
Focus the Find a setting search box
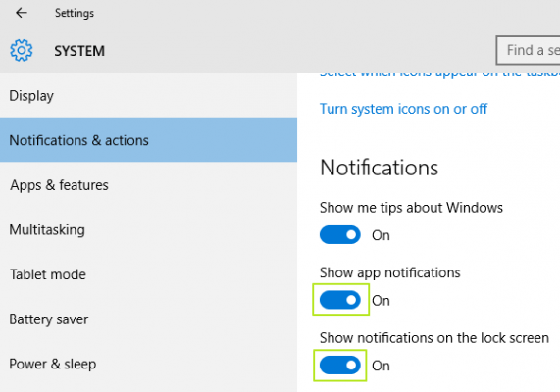[529, 50]
